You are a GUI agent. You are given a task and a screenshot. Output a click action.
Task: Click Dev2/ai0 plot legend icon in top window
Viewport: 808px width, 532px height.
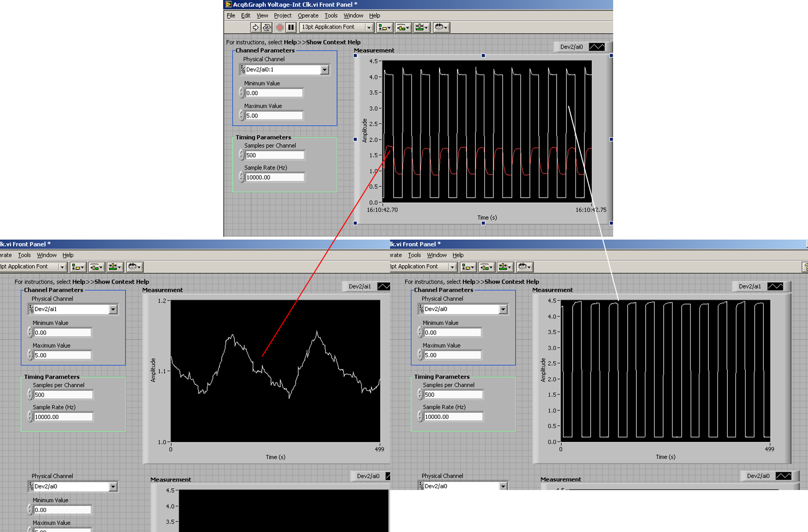pyautogui.click(x=597, y=47)
